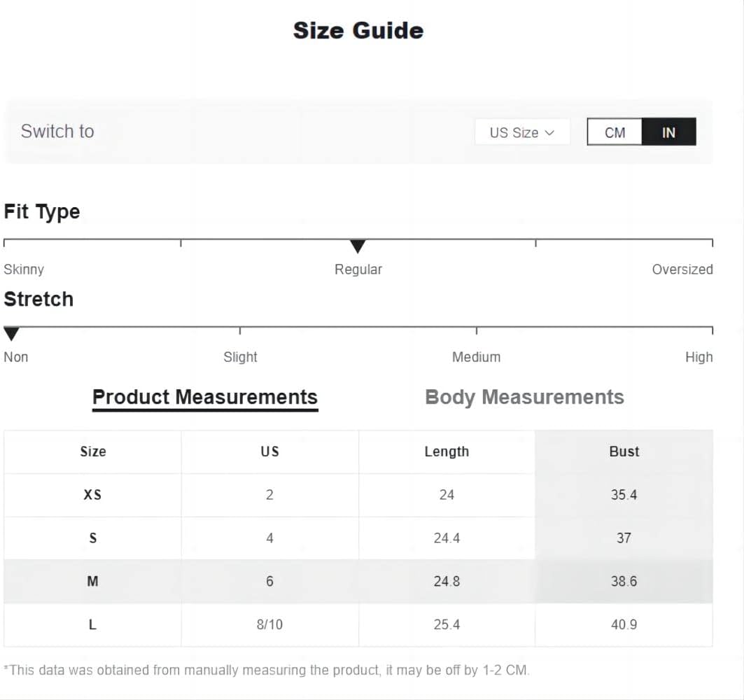Click the Length column header

tap(447, 451)
